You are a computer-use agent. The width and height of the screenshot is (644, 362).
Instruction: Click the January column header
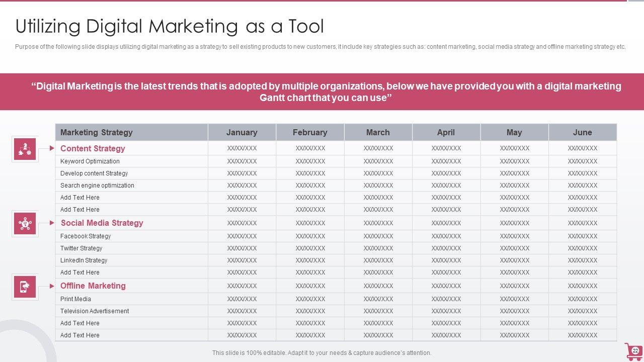(242, 132)
